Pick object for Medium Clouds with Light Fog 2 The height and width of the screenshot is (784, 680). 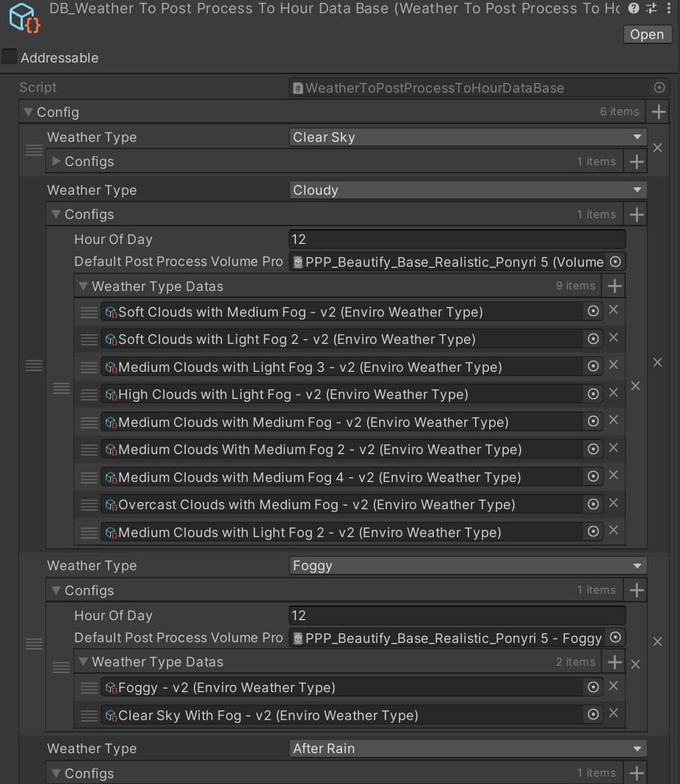(x=593, y=531)
